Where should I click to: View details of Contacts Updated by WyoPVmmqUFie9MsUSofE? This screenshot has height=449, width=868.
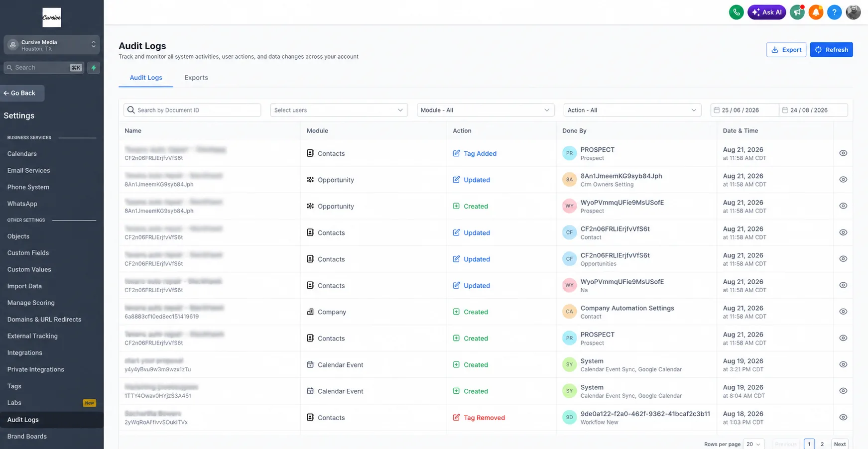[x=843, y=285]
